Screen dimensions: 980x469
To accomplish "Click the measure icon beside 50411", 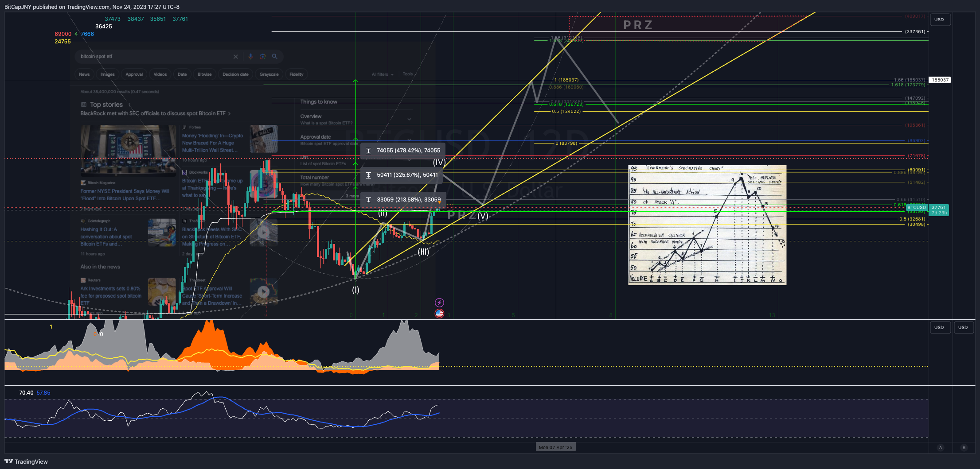I will 368,175.
